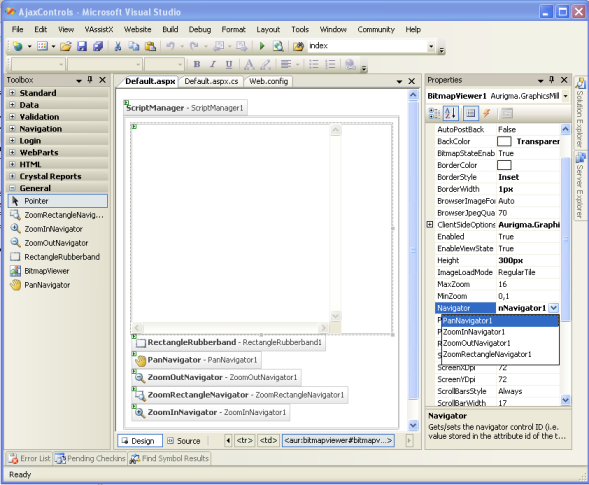Expand the Crystal Reports toolbox group
This screenshot has width=589, height=485.
coord(12,176)
